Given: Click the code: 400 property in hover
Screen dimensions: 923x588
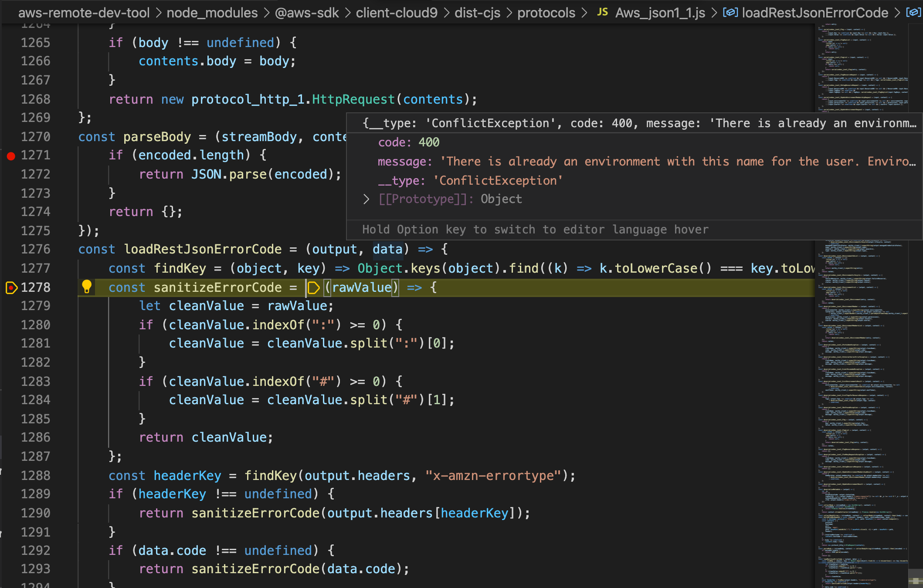Looking at the screenshot, I should tap(409, 142).
